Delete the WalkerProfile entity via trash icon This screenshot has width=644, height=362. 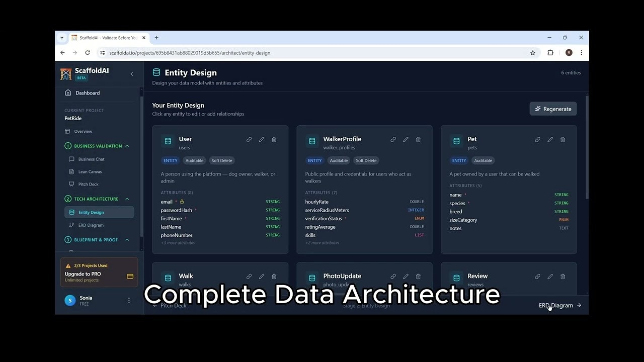(x=418, y=140)
